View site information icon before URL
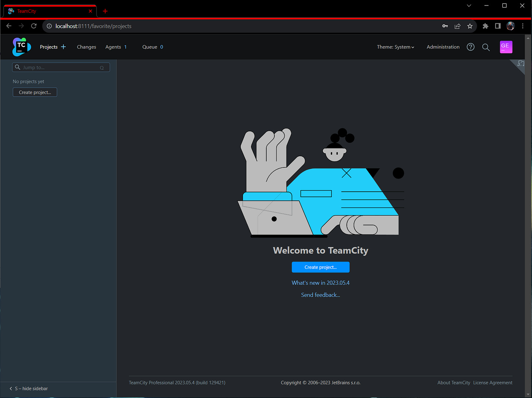The width and height of the screenshot is (532, 398). (x=49, y=26)
